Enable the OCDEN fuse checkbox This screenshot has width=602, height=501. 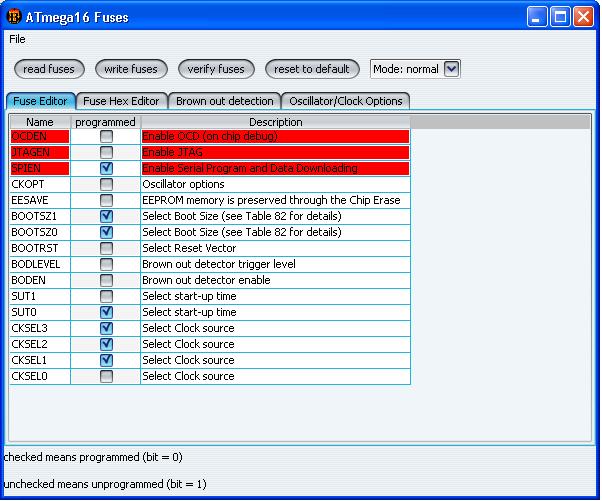pos(106,136)
